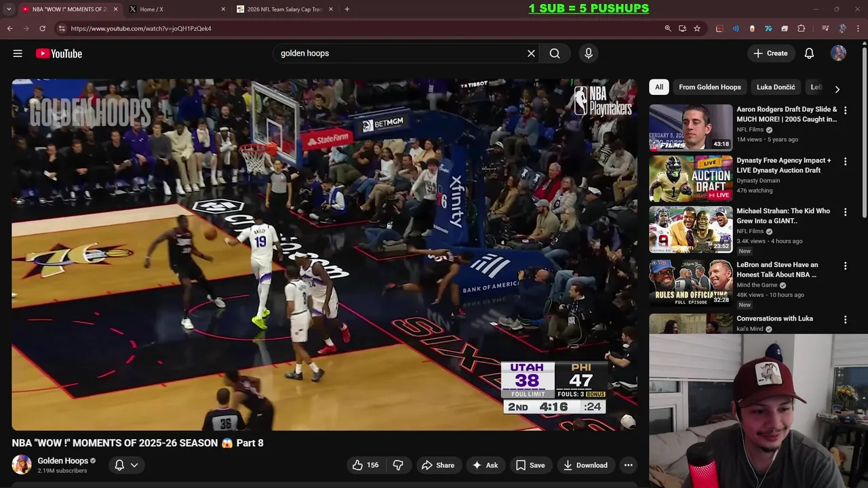
Task: Open Rules and Officiating video thumbnail
Action: (x=691, y=283)
